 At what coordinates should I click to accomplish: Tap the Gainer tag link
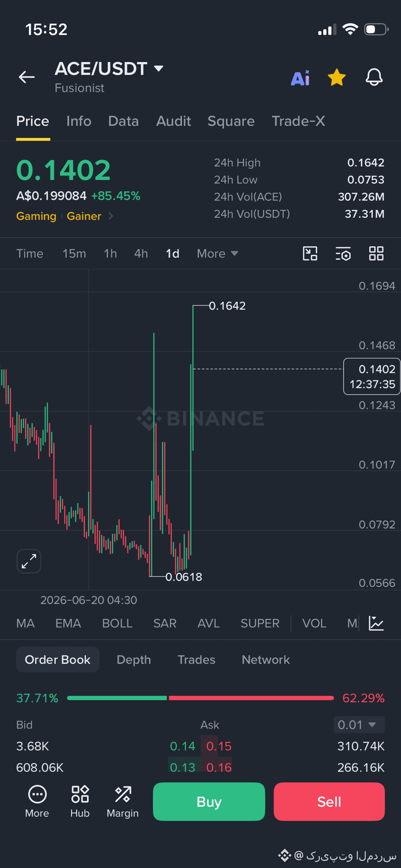tap(84, 216)
